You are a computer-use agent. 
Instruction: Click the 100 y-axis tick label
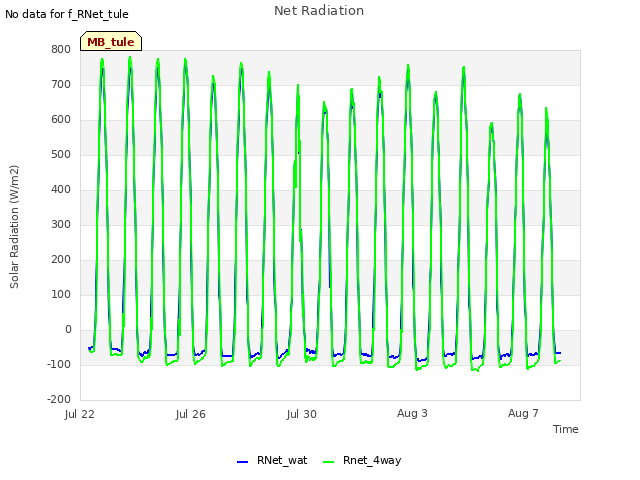click(x=61, y=294)
